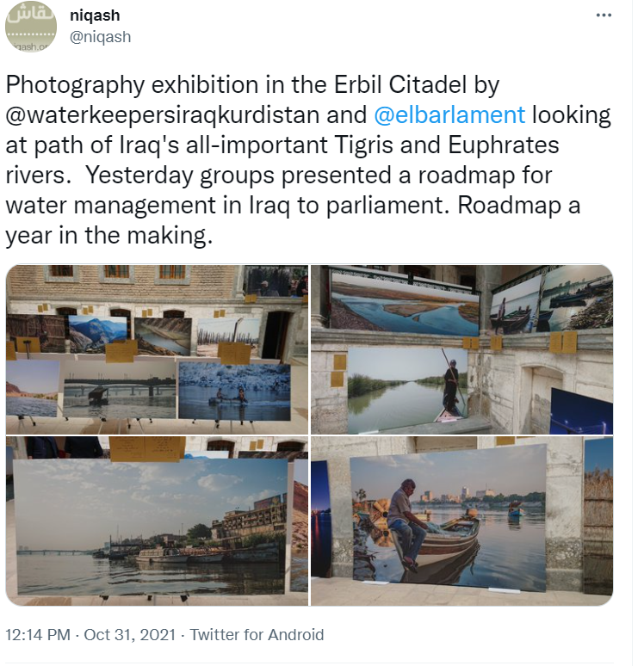Click the @waterkeepersiraqkurdistan mention text

click(187, 114)
